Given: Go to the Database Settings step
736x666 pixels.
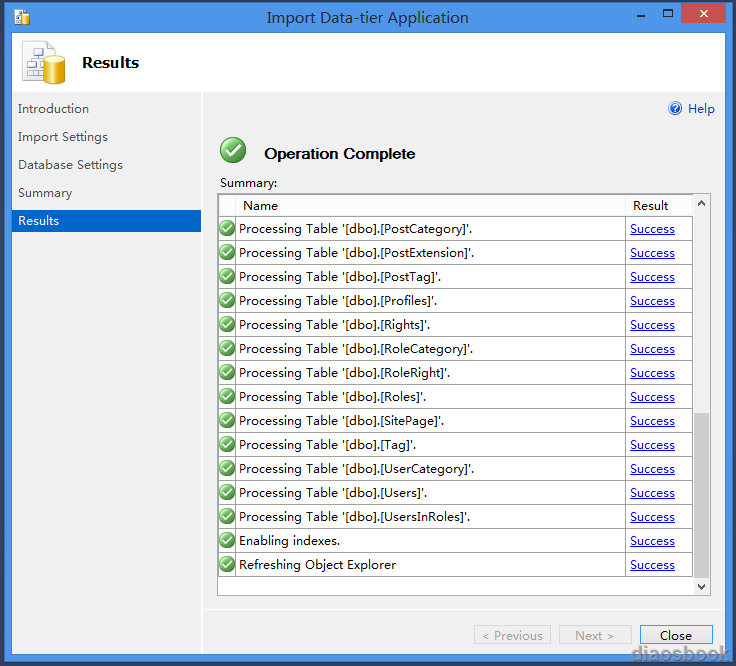Looking at the screenshot, I should pos(70,165).
